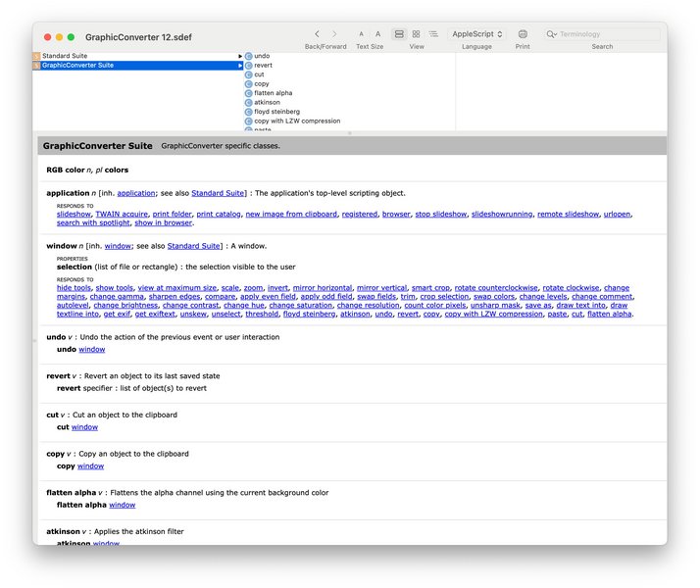Click the GraphicConverter Suite section header

(x=352, y=146)
